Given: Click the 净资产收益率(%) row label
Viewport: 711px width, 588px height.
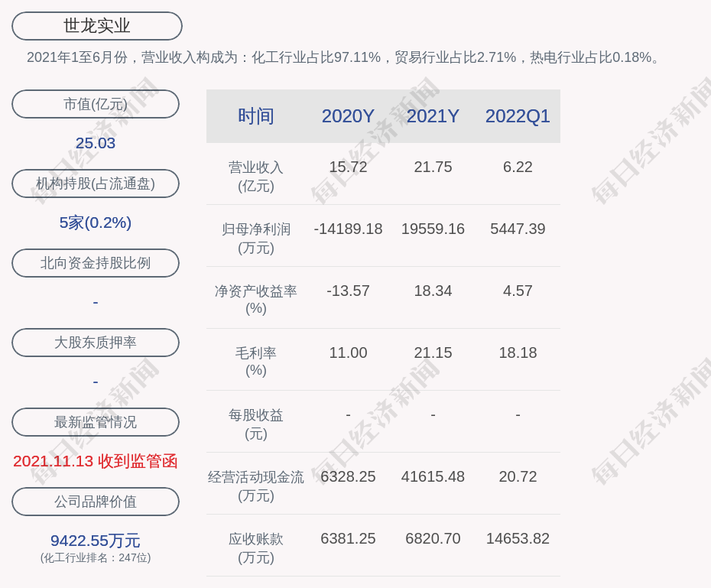Looking at the screenshot, I should coord(256,300).
